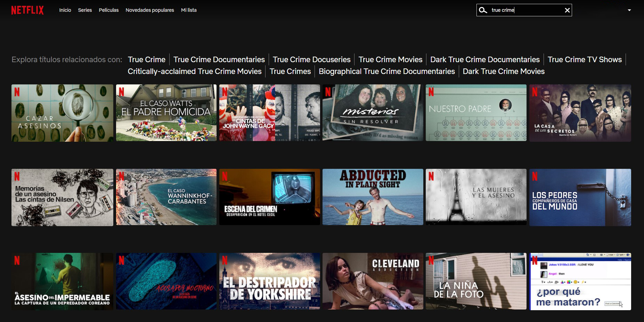Open Novedades populares
This screenshot has height=322, width=644.
coord(149,10)
